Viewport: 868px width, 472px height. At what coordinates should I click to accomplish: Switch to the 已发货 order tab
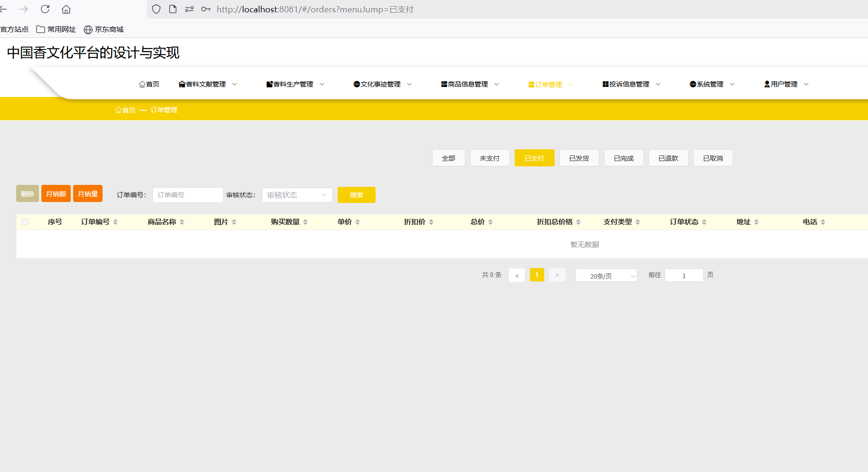click(x=579, y=158)
